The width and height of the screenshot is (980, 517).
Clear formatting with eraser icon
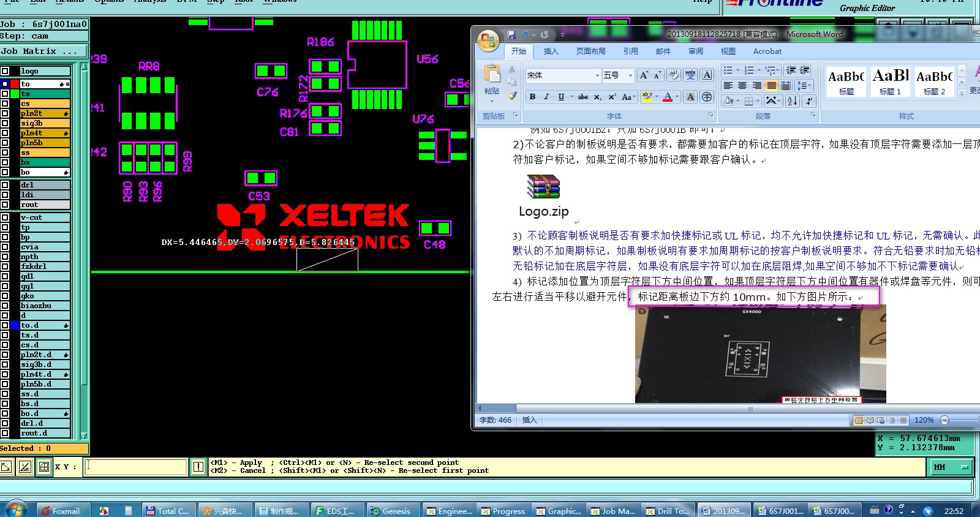point(673,75)
